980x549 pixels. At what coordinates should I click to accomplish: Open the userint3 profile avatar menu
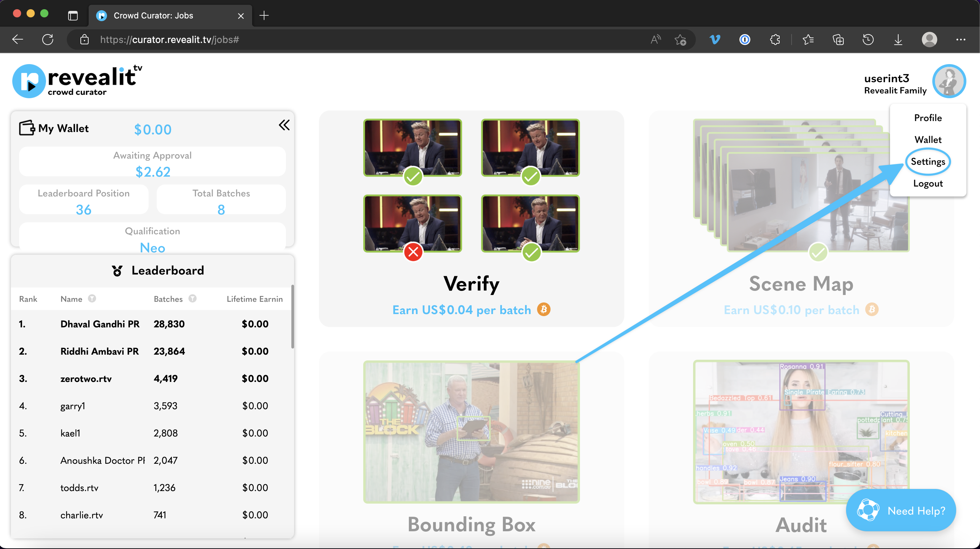pos(949,81)
